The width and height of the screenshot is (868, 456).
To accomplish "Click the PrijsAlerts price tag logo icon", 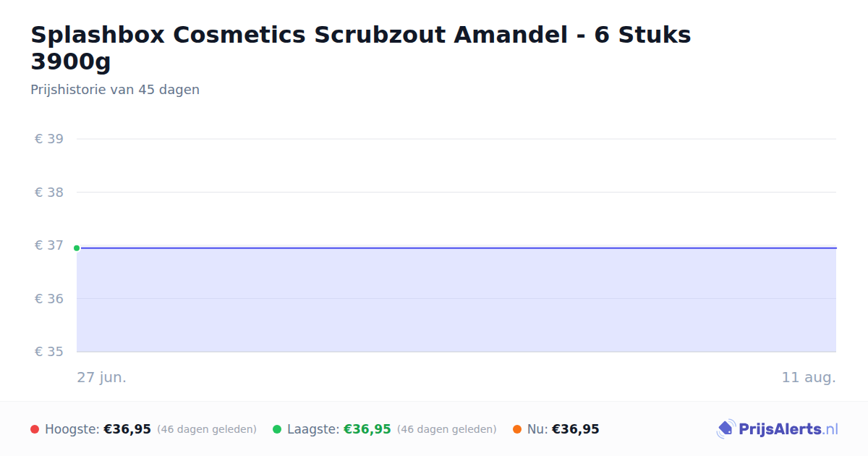I will click(x=726, y=429).
